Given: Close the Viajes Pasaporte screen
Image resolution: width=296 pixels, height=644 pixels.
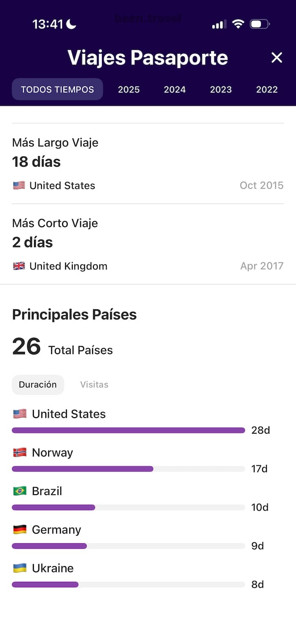Looking at the screenshot, I should 277,58.
